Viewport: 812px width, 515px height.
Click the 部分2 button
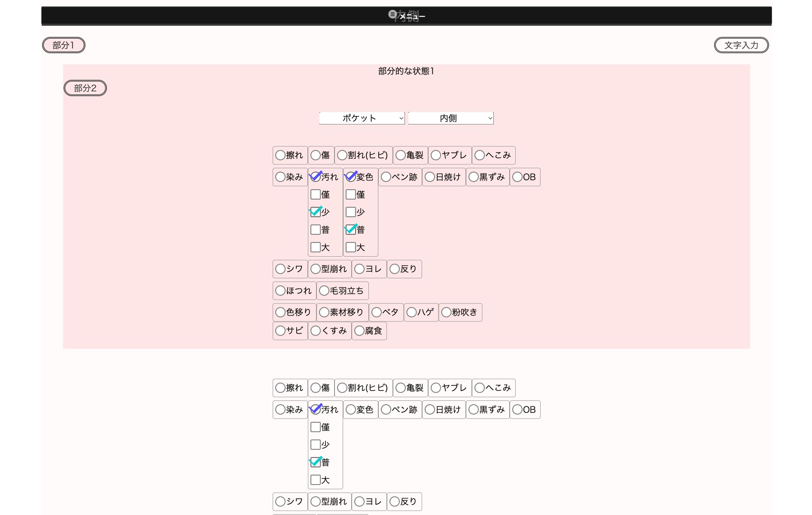pyautogui.click(x=85, y=88)
